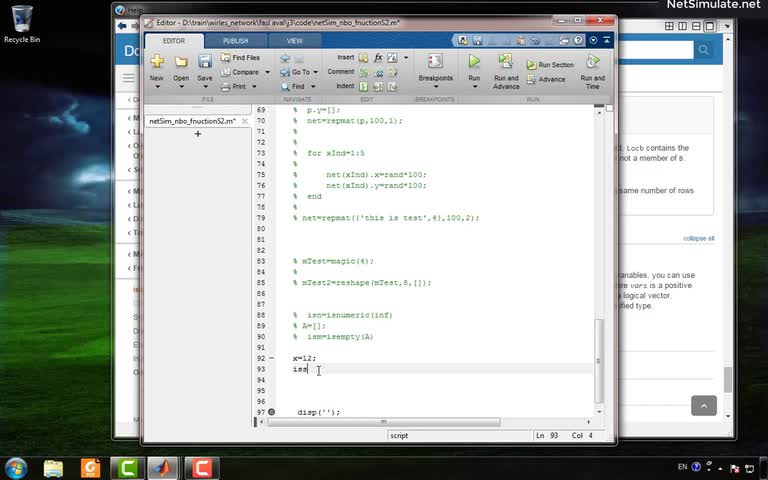The width and height of the screenshot is (768, 480).
Task: Click the code 'x=12;' on line 92
Action: [304, 358]
